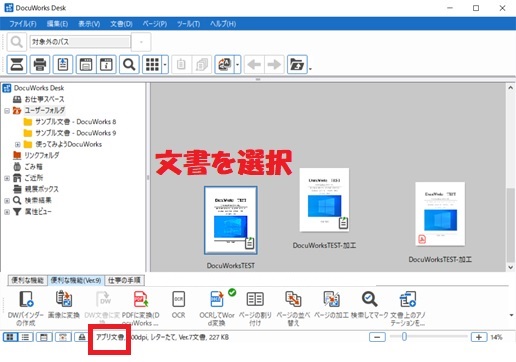Click the rotate/convert toolbar icon
The height and width of the screenshot is (362, 516).
click(224, 64)
